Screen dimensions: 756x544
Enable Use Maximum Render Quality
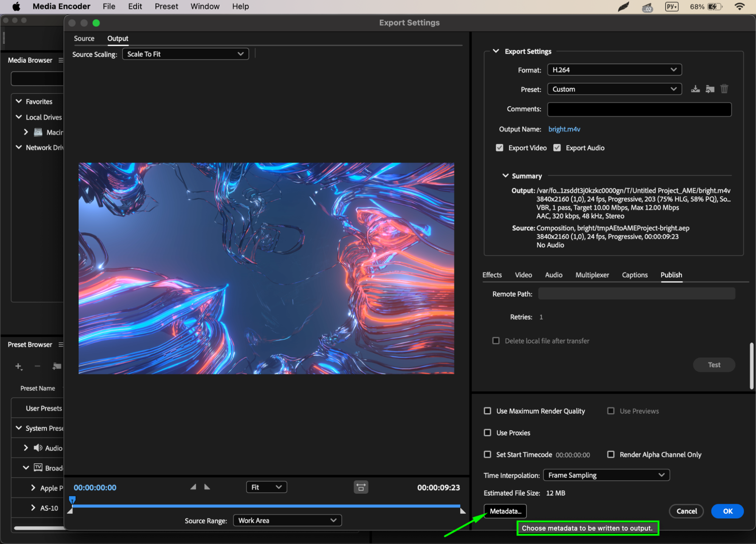coord(487,411)
